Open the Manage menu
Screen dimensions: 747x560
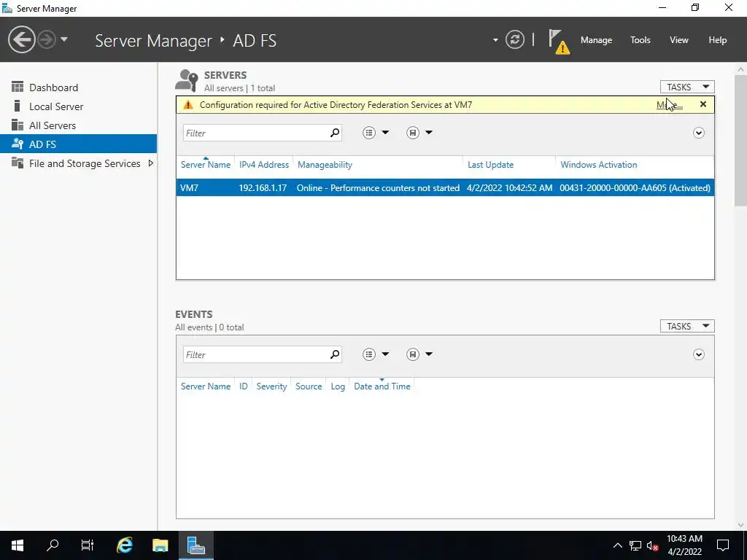[596, 40]
